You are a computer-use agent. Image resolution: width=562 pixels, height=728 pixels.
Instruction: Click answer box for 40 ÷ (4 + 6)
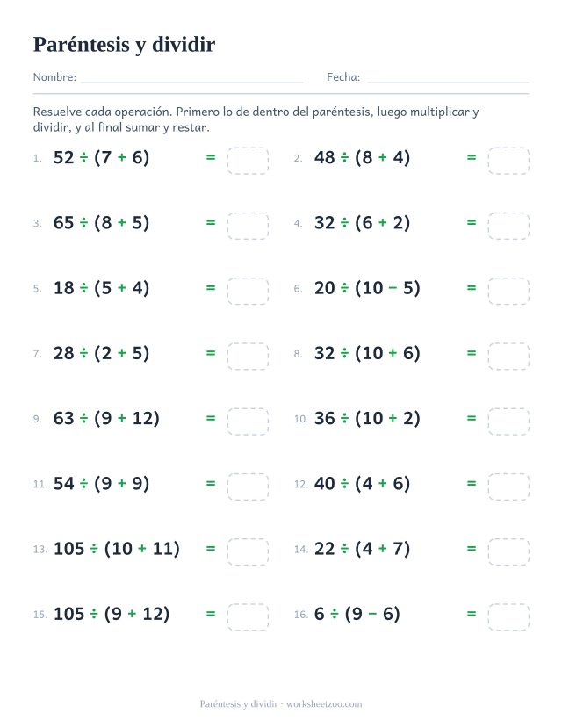[508, 487]
